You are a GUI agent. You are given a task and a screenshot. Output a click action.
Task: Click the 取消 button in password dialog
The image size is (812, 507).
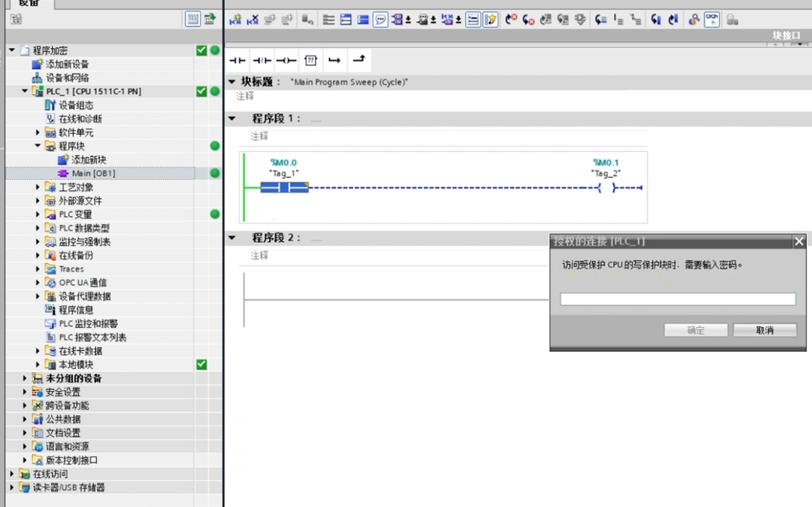tap(764, 331)
